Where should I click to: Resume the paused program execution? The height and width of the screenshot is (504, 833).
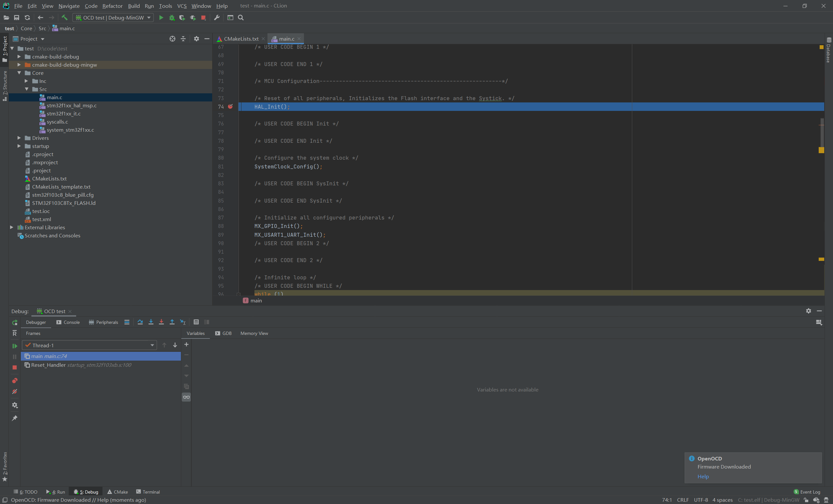point(15,346)
